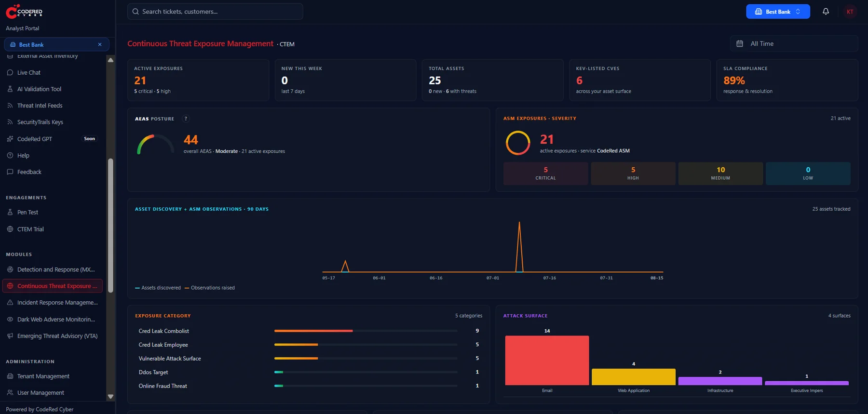Viewport: 868px width, 414px height.
Task: Click the Active Exposures summary card
Action: click(198, 80)
